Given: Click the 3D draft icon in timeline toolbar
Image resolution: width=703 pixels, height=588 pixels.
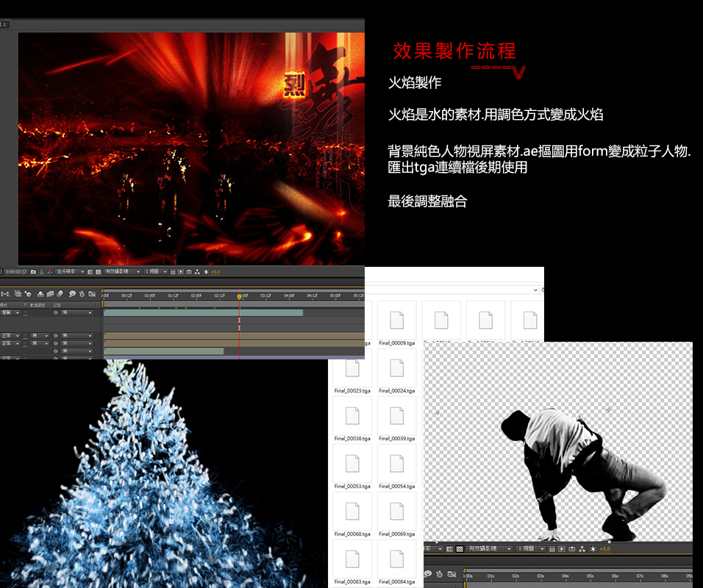Looking at the screenshot, I should pyautogui.click(x=28, y=293).
